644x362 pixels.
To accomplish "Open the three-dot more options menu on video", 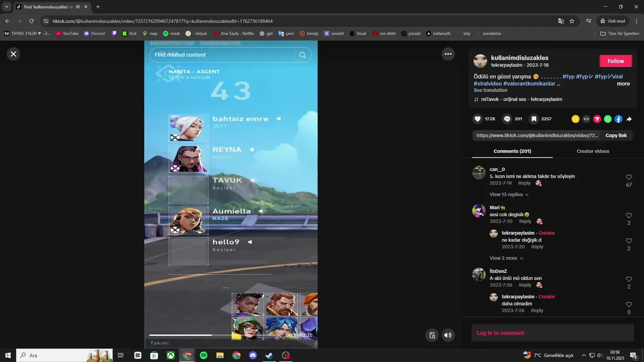I will [448, 54].
